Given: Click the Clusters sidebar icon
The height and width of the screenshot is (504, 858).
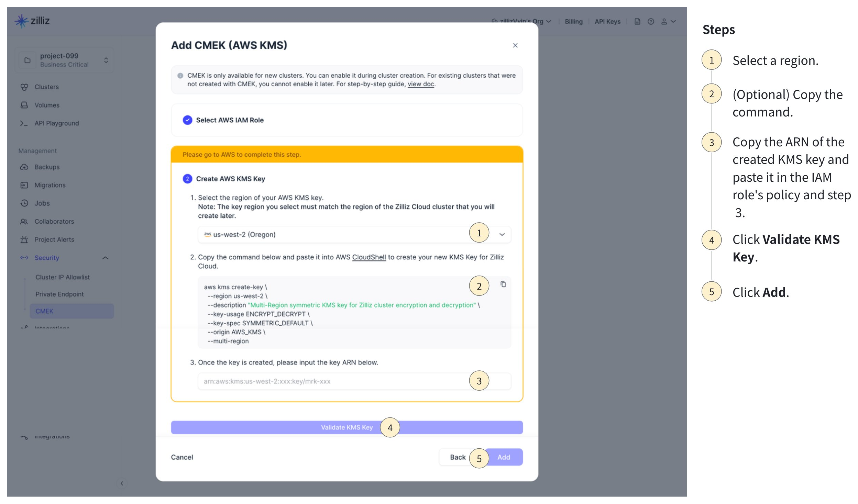Looking at the screenshot, I should (x=24, y=87).
